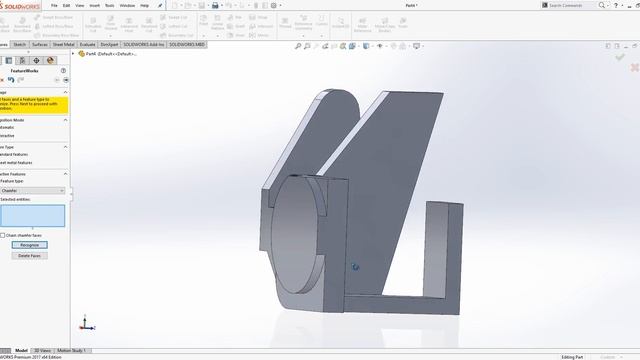Click the FeatureWorks help question icon
The height and width of the screenshot is (360, 640).
pyautogui.click(x=63, y=71)
